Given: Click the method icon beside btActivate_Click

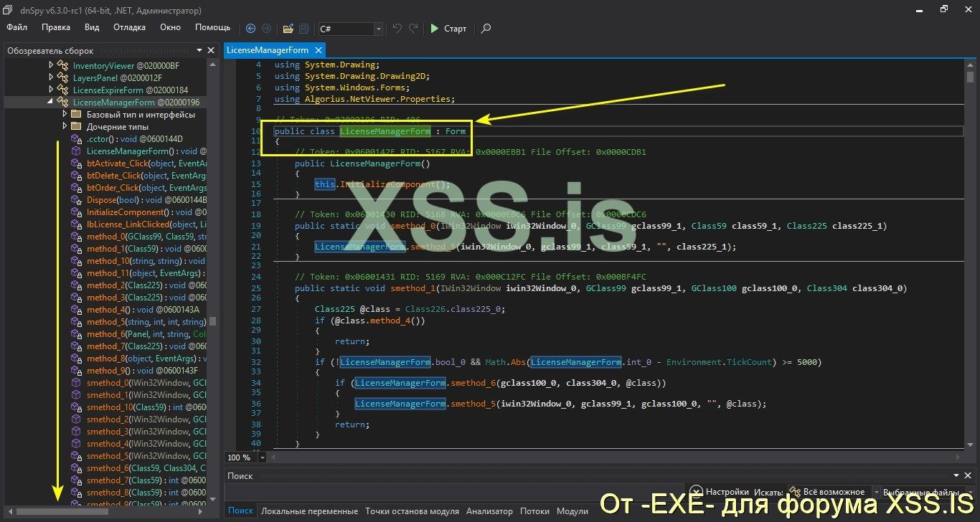Looking at the screenshot, I should (77, 163).
